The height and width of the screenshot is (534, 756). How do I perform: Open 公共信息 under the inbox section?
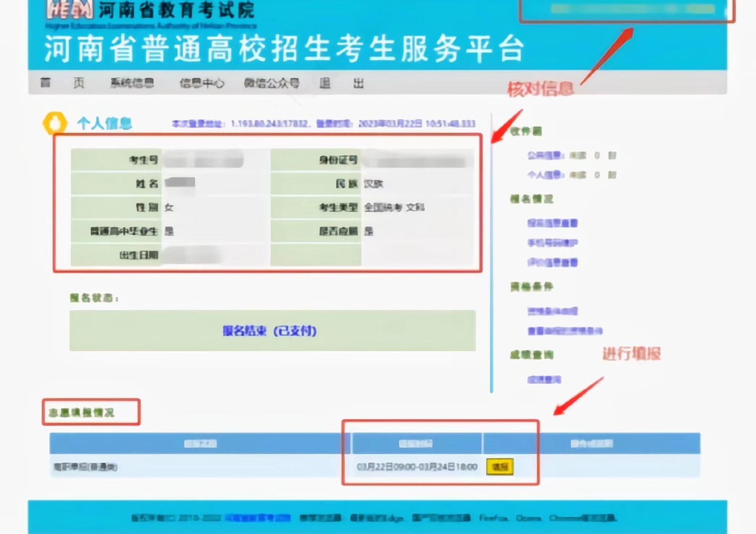tap(544, 155)
